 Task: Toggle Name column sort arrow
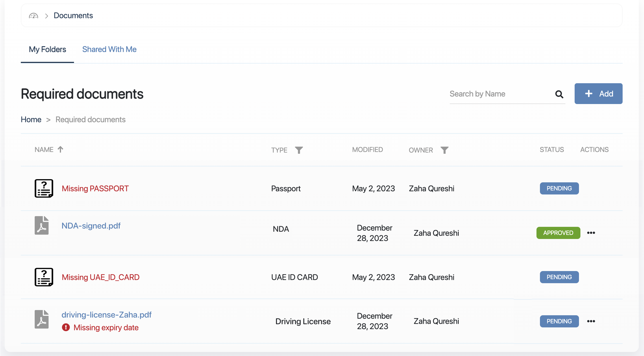[60, 149]
